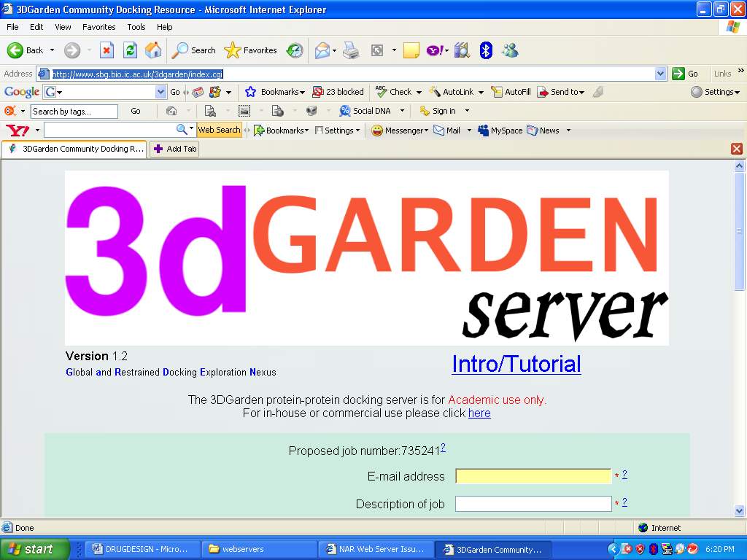Click the 'here' commercial use link
747x560 pixels.
pyautogui.click(x=479, y=413)
